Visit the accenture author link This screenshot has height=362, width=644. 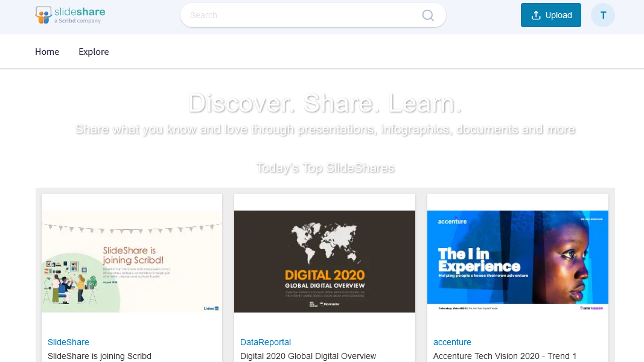pyautogui.click(x=452, y=342)
